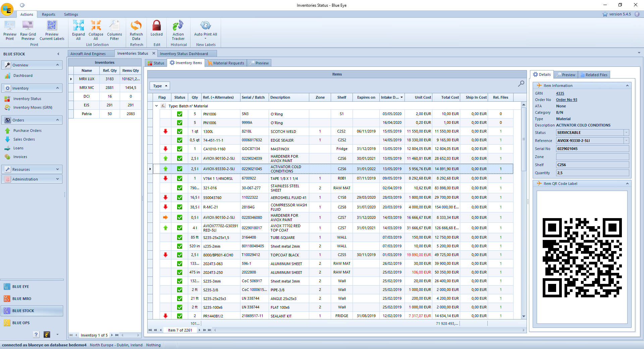Open the Reports ribbon tab
Image resolution: width=644 pixels, height=349 pixels.
coord(49,14)
